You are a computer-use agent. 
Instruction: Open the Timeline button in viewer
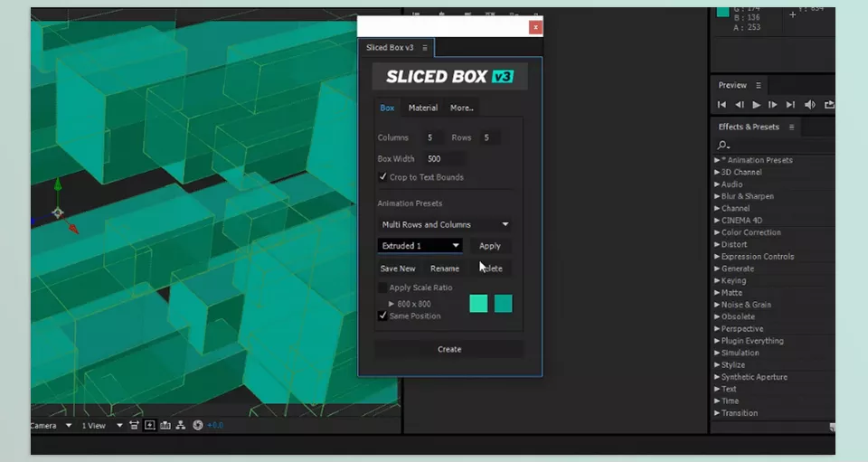[165, 425]
